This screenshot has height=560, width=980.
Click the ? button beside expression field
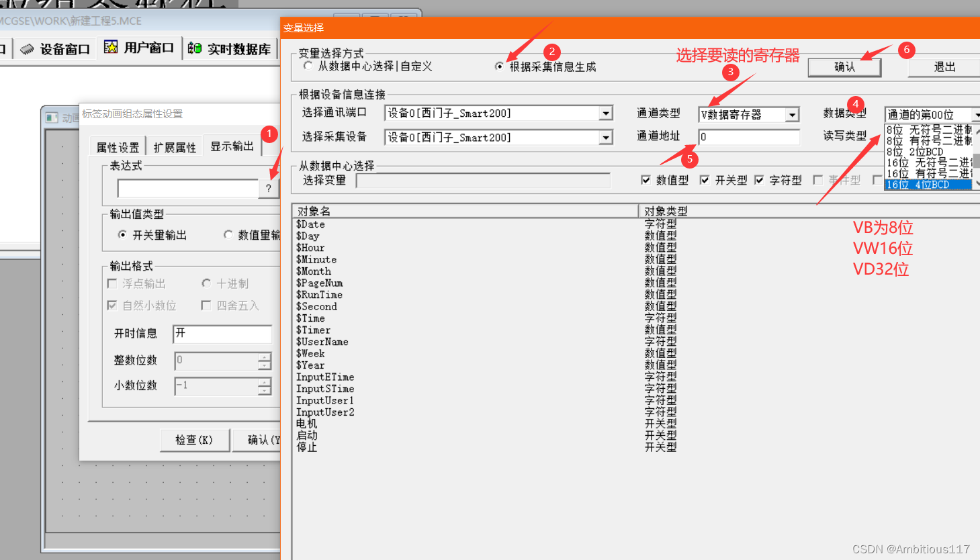pos(269,188)
